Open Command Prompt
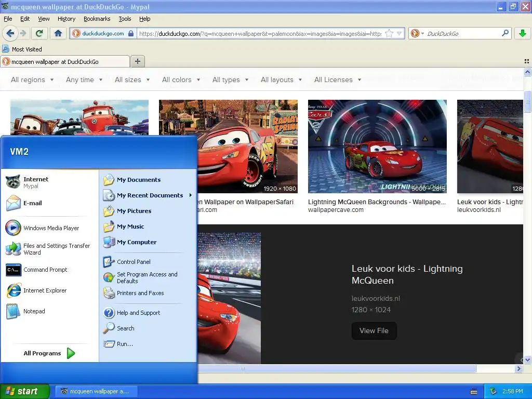Image resolution: width=532 pixels, height=399 pixels. (x=37, y=270)
